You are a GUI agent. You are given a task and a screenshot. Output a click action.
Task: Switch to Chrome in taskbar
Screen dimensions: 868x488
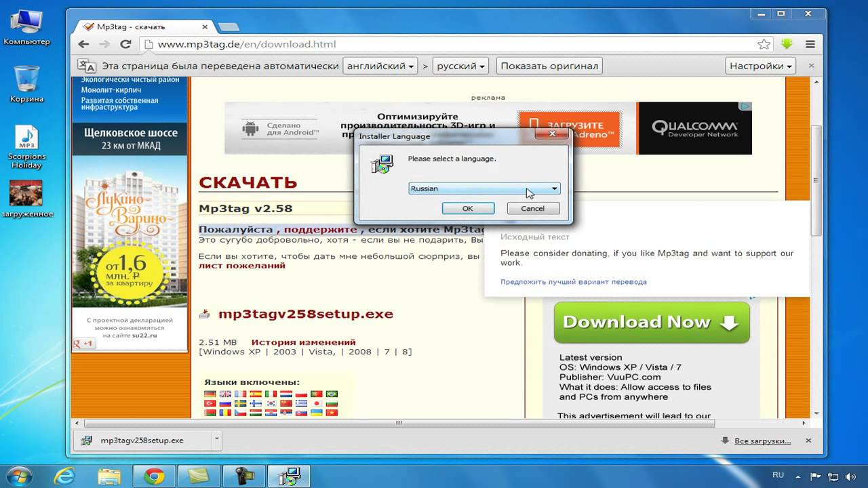point(154,476)
